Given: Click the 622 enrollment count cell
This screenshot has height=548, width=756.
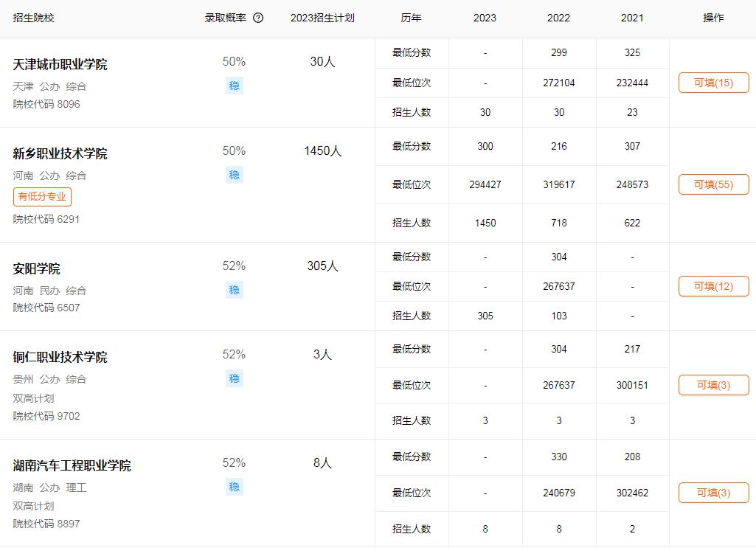Looking at the screenshot, I should click(632, 223).
